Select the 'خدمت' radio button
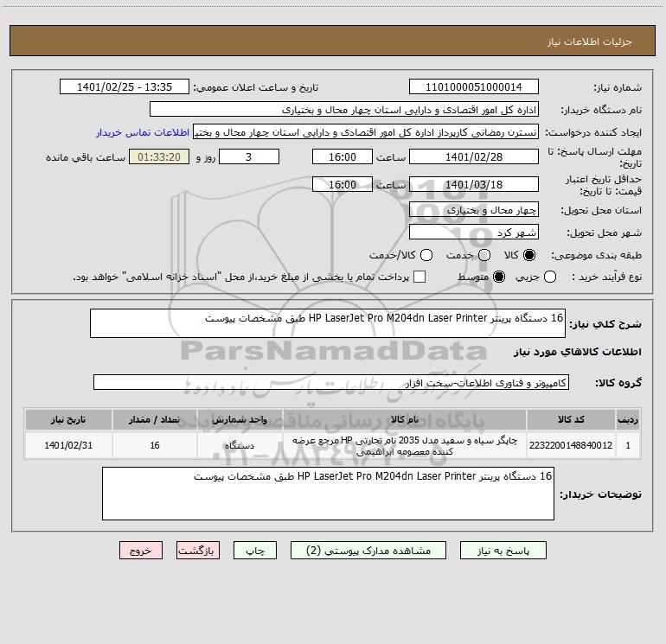This screenshot has height=644, width=666. 484,255
